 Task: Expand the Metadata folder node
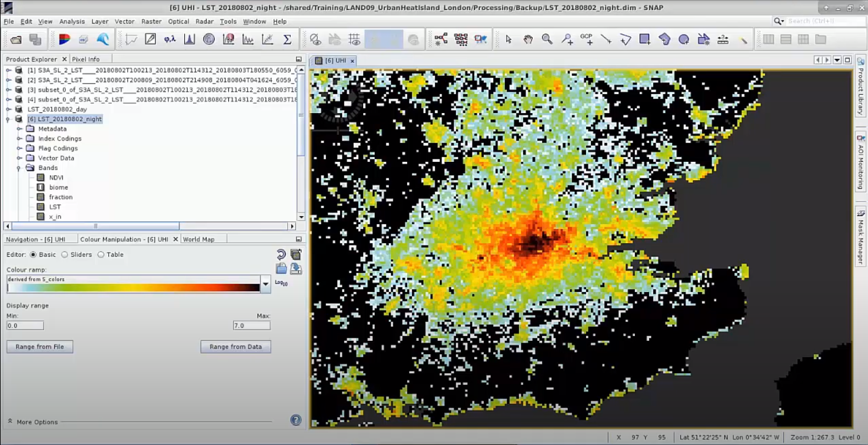click(19, 129)
